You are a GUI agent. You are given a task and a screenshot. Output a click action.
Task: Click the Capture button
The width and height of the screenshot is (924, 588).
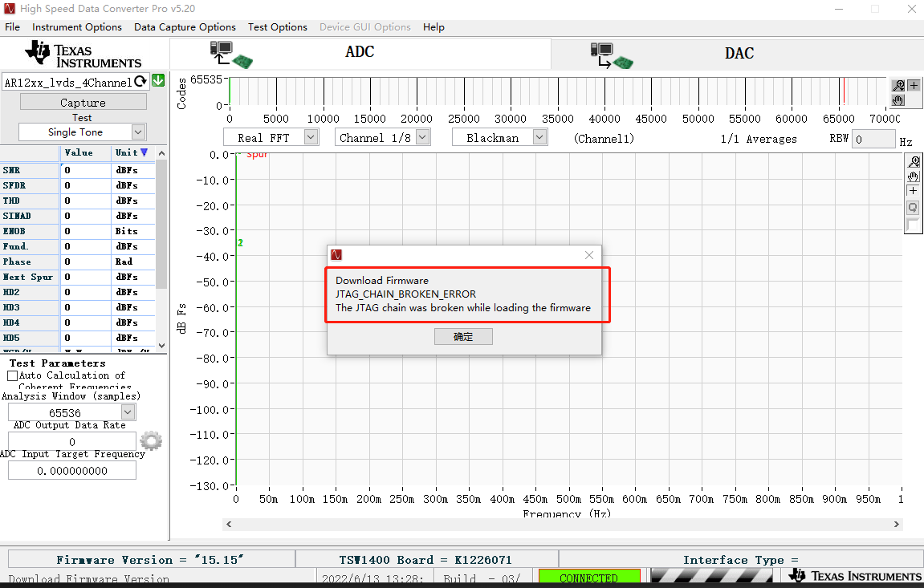83,103
